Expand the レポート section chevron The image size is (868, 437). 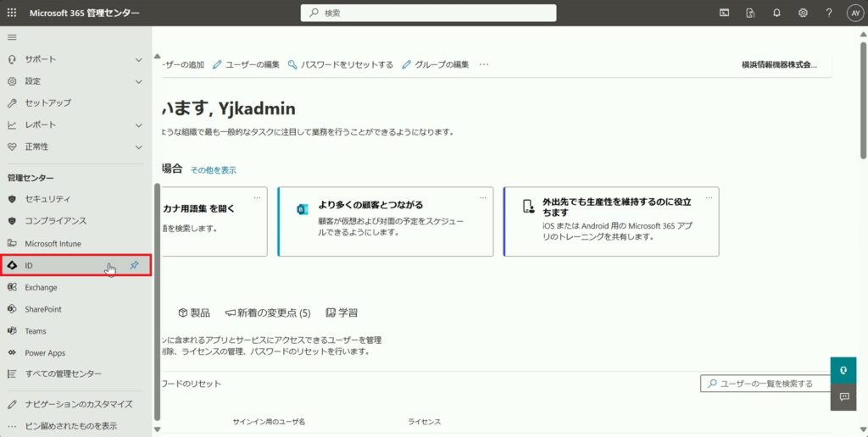(139, 125)
